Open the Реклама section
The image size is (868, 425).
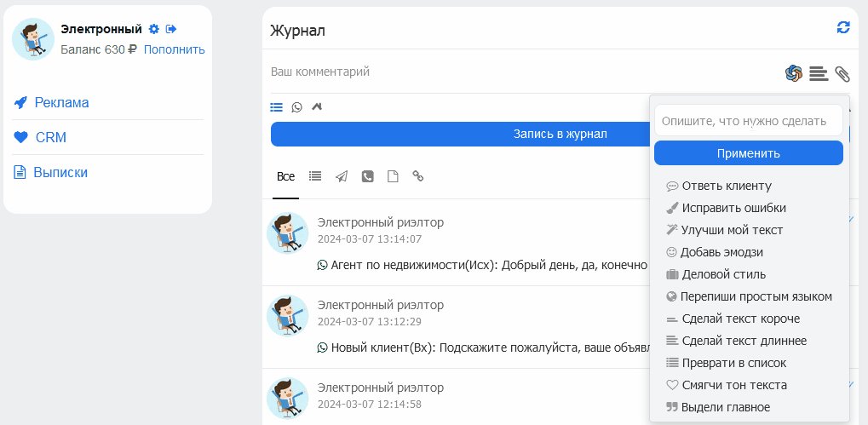pos(61,102)
